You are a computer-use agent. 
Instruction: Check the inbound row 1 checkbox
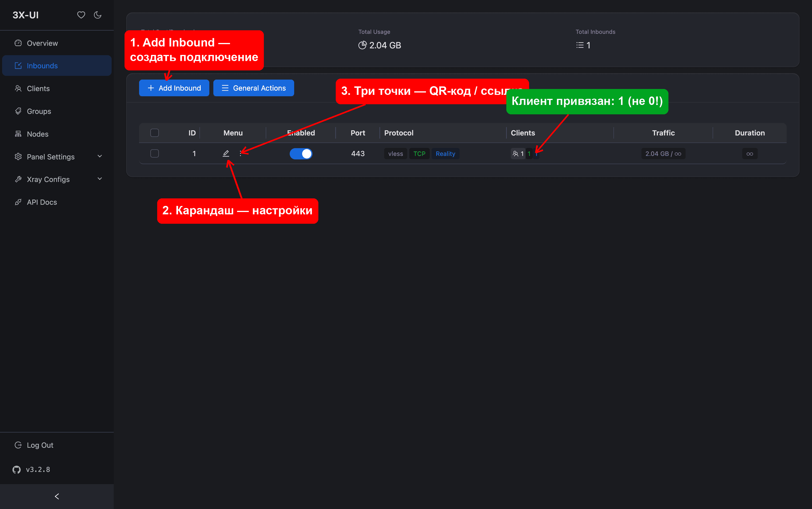155,154
